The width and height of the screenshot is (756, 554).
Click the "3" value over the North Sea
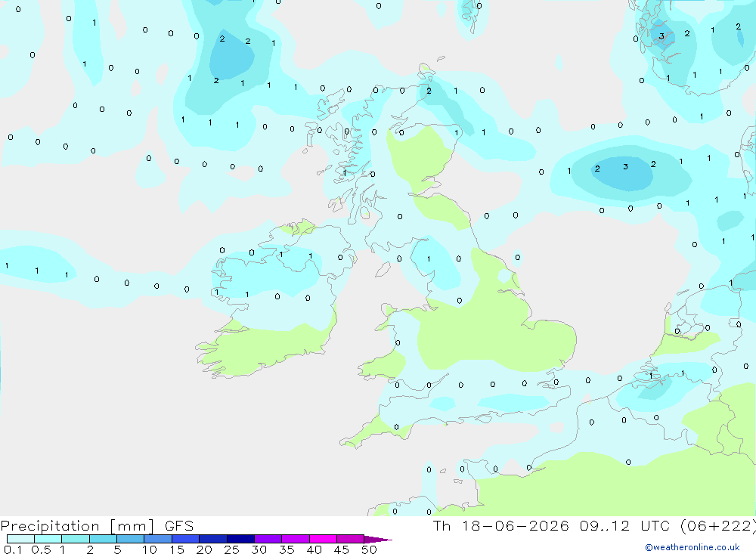[625, 167]
